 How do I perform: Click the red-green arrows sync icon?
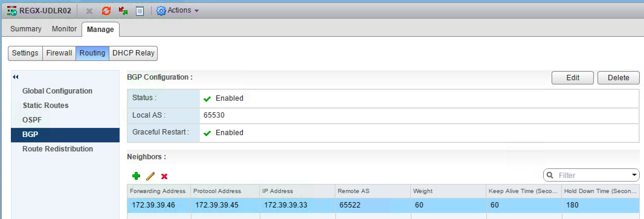pos(123,11)
